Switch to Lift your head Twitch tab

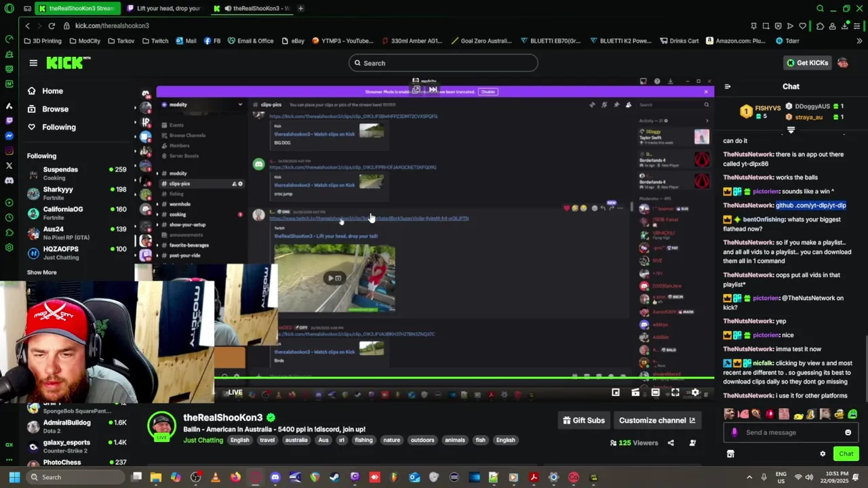click(164, 9)
